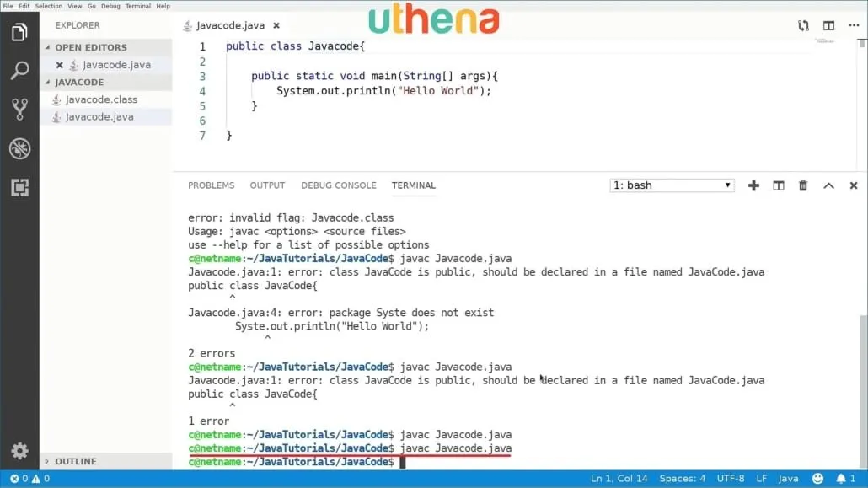868x488 pixels.
Task: Split the terminal panel
Action: point(779,185)
